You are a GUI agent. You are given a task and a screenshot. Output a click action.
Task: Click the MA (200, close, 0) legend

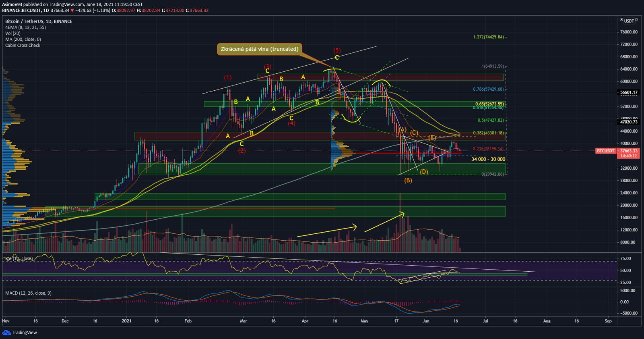(x=23, y=40)
